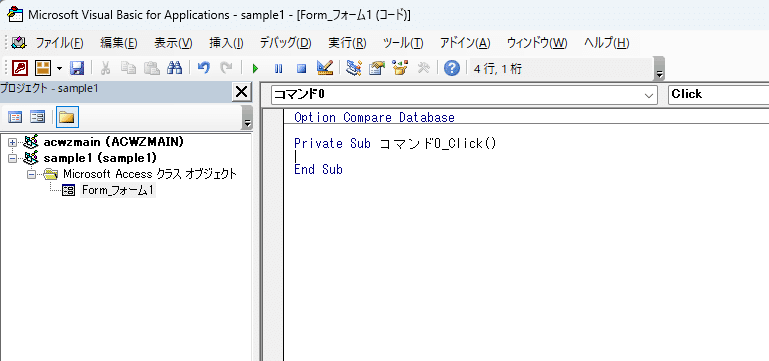Click the Insert Module icon
This screenshot has width=769, height=361.
43,68
